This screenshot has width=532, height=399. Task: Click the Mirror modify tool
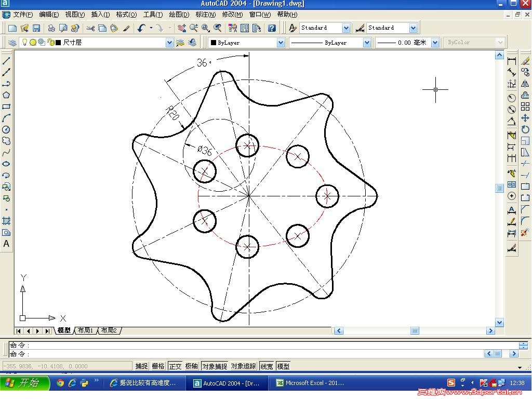click(x=525, y=84)
